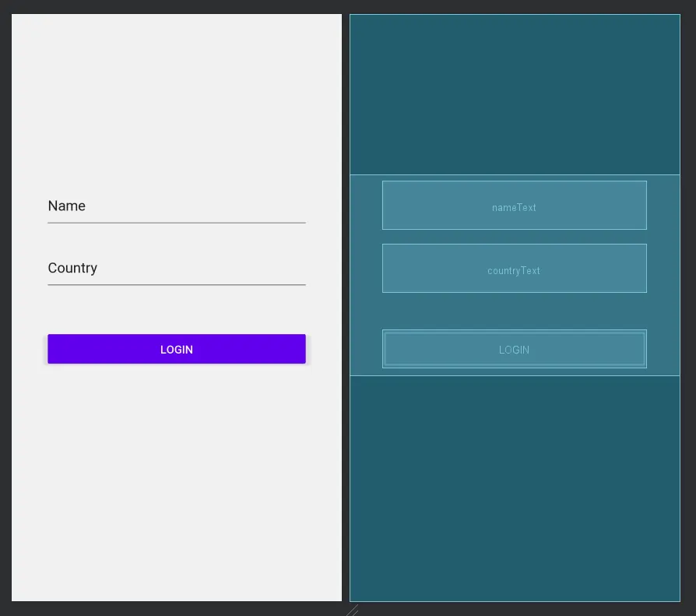The height and width of the screenshot is (616, 696).
Task: Click the "Name" hint text label
Action: click(x=67, y=206)
